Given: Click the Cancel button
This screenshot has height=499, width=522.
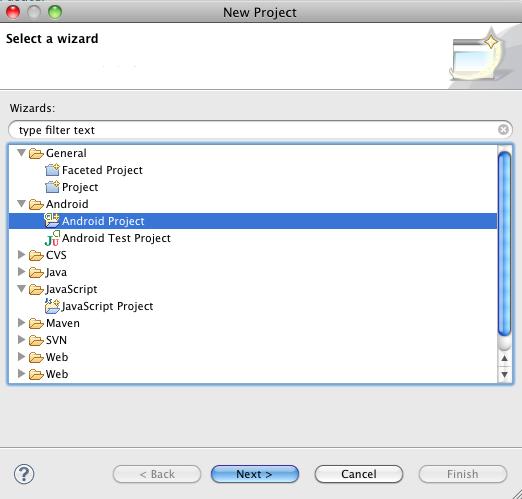Looking at the screenshot, I should pos(359,474).
